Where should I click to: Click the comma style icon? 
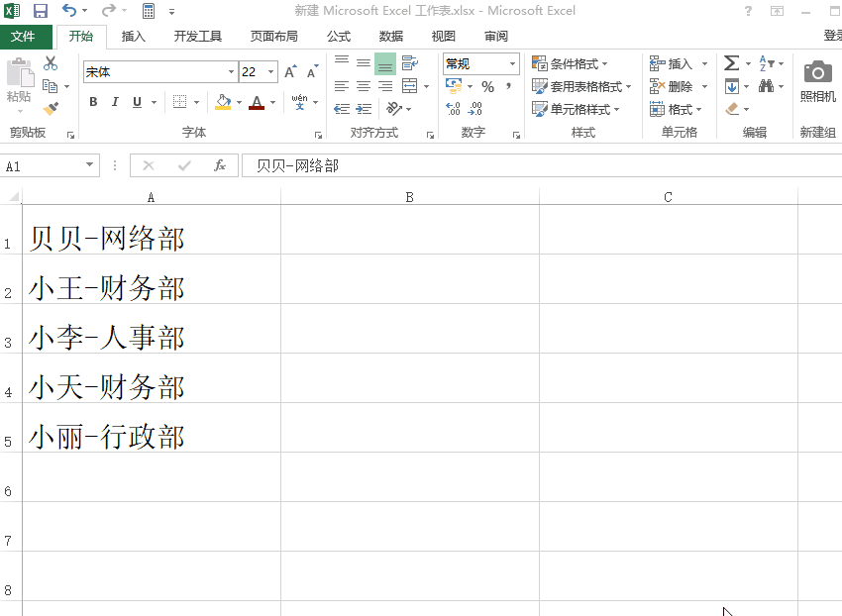click(510, 86)
